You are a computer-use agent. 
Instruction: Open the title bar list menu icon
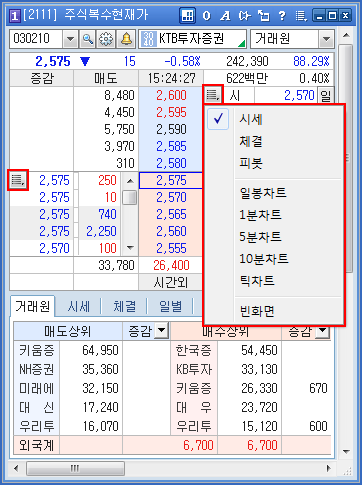coord(301,16)
